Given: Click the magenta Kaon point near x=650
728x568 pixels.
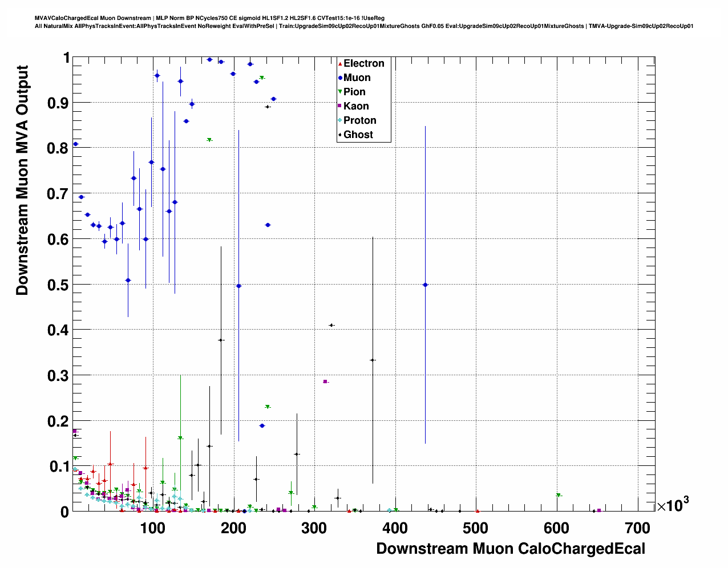Looking at the screenshot, I should coord(598,510).
